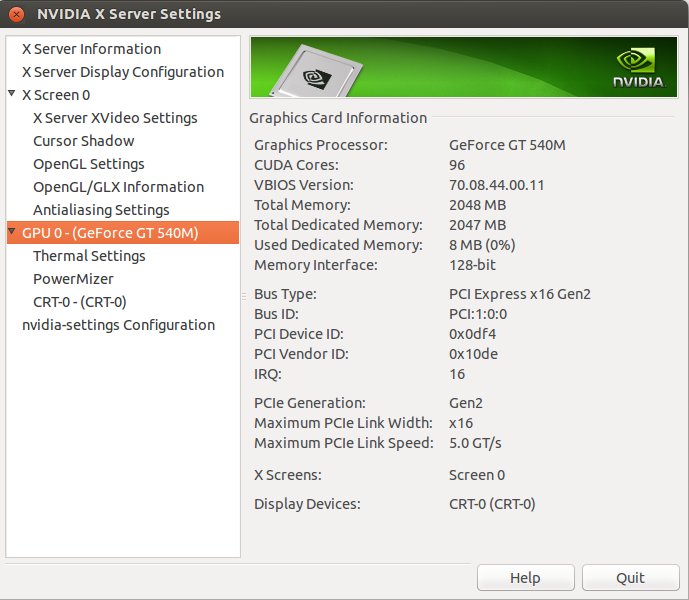This screenshot has width=689, height=600.
Task: Click the PCI Express x16 Gen2 value
Action: point(520,294)
